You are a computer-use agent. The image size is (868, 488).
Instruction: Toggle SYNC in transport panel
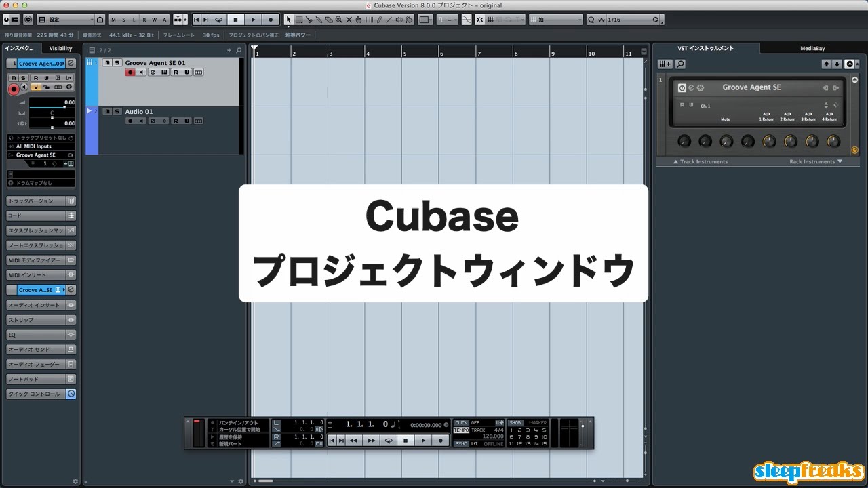461,444
